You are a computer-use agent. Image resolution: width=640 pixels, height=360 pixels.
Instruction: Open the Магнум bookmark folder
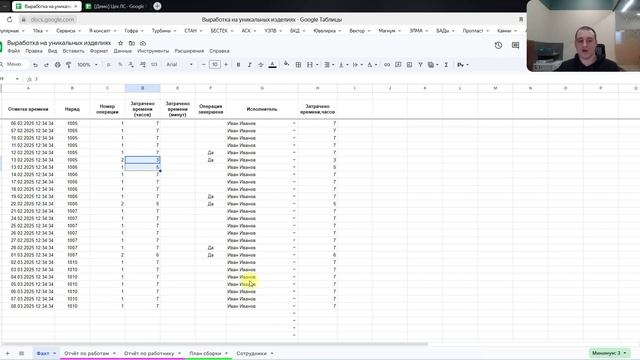pos(389,31)
